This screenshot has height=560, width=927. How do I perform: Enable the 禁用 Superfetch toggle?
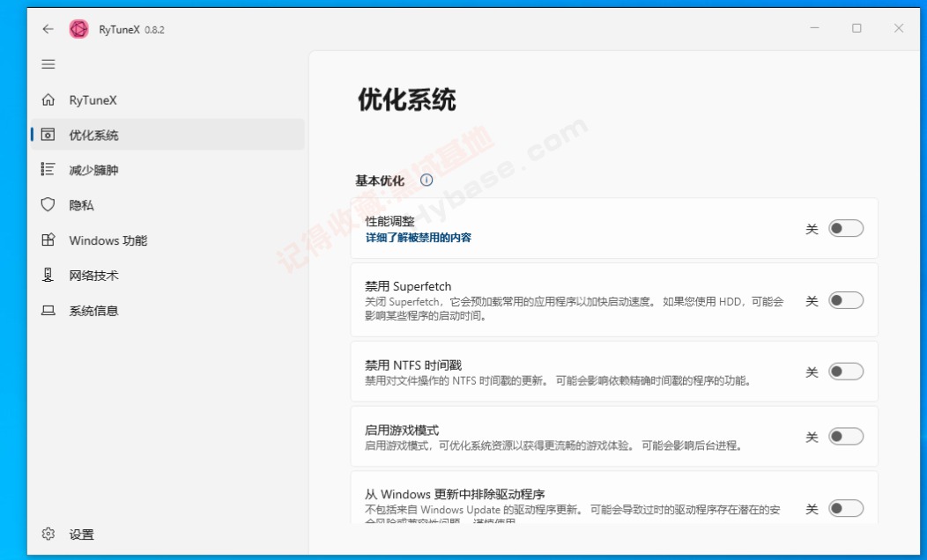tap(845, 300)
